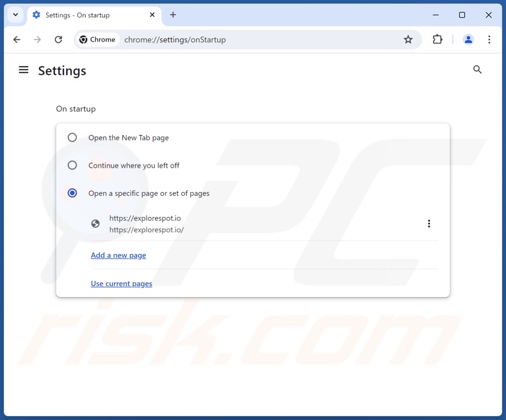Screen dimensions: 506x420
Task: Expand the tab search dropdown arrow
Action: pos(15,15)
